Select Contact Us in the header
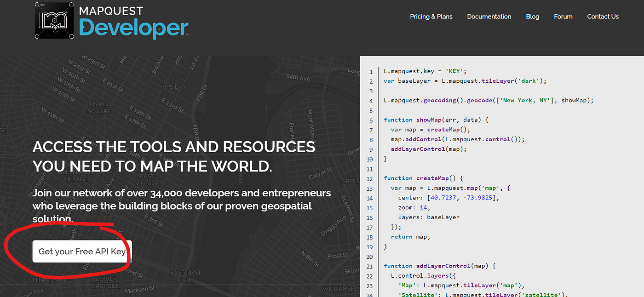This screenshot has width=644, height=297. pyautogui.click(x=603, y=17)
